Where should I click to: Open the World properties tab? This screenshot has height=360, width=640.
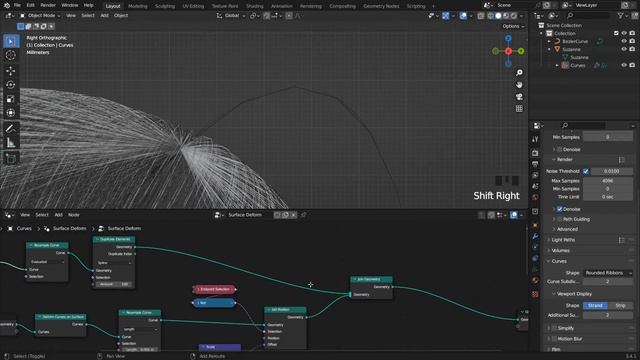click(535, 197)
